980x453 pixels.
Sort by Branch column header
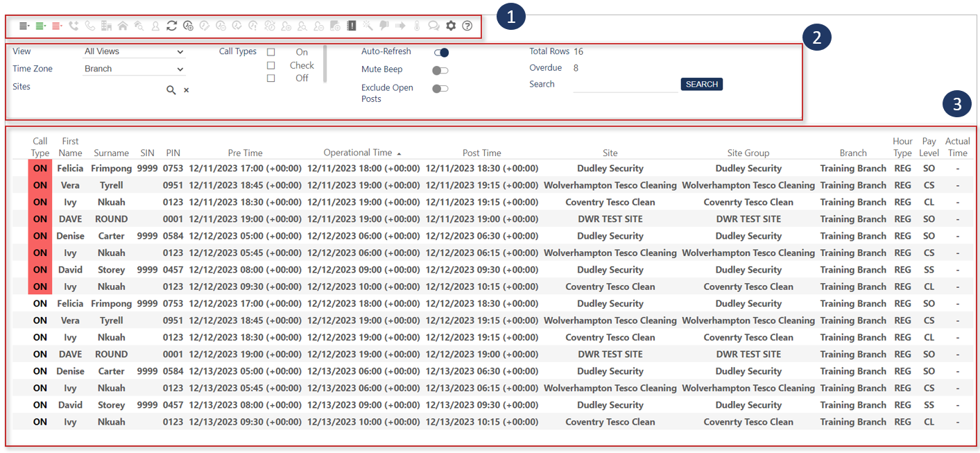pyautogui.click(x=853, y=153)
